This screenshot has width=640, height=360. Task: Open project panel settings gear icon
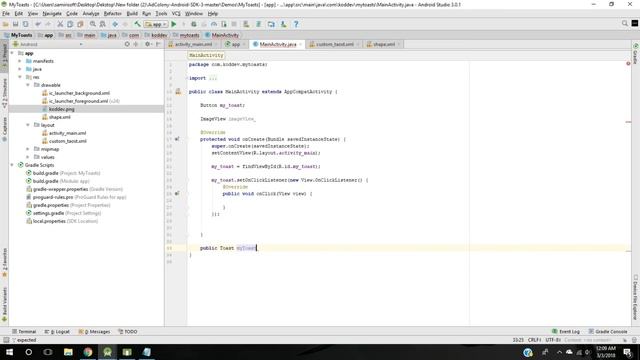pyautogui.click(x=147, y=44)
